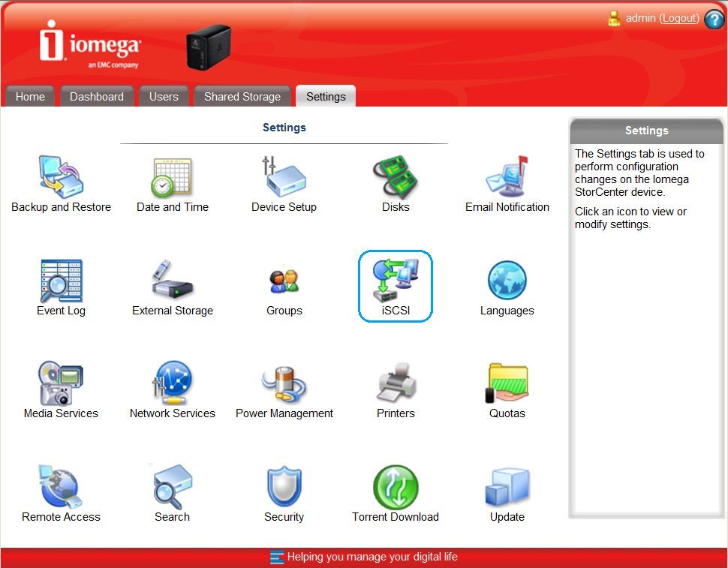
Task: Click the Backup and Restore label
Action: point(61,207)
